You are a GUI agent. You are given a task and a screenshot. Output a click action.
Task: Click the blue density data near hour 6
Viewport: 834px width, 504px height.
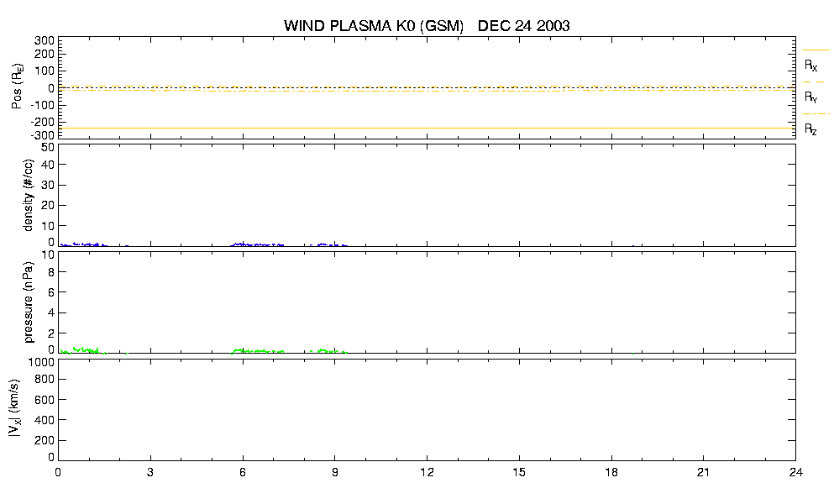coord(257,244)
